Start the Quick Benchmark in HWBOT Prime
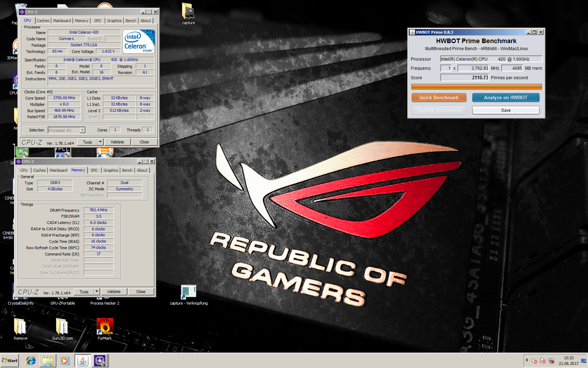The image size is (588, 368). 439,97
